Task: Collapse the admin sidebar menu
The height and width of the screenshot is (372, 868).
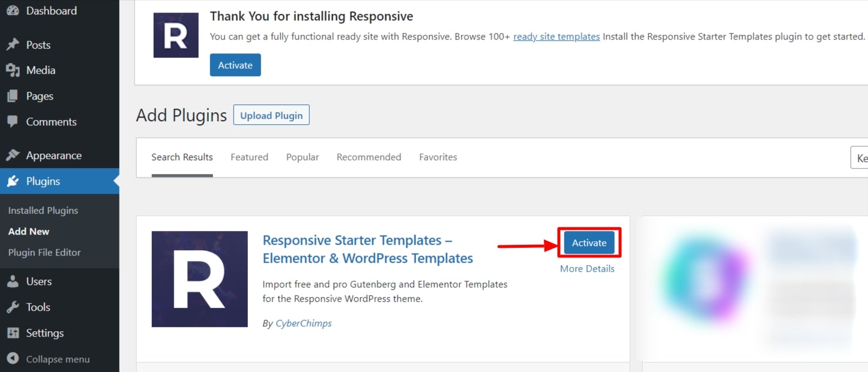Action: (x=58, y=359)
